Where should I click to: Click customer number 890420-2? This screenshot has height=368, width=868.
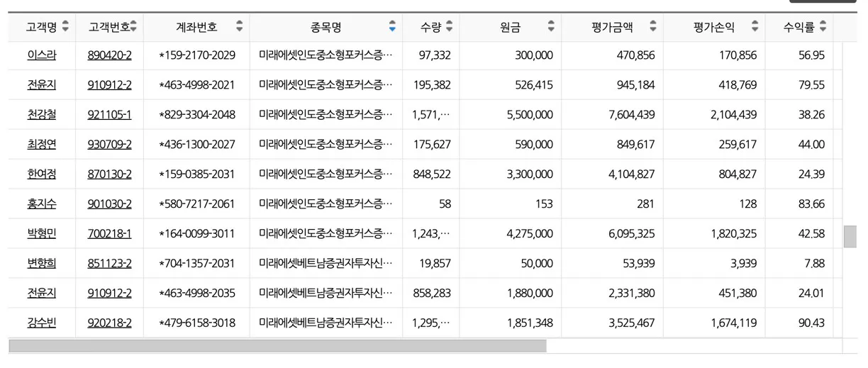click(x=109, y=55)
